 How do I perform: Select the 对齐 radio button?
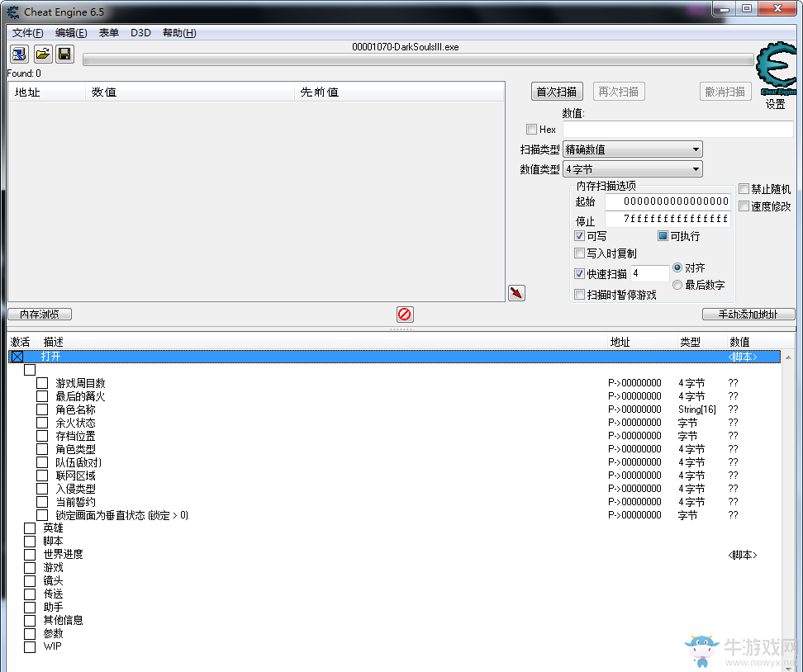[677, 267]
